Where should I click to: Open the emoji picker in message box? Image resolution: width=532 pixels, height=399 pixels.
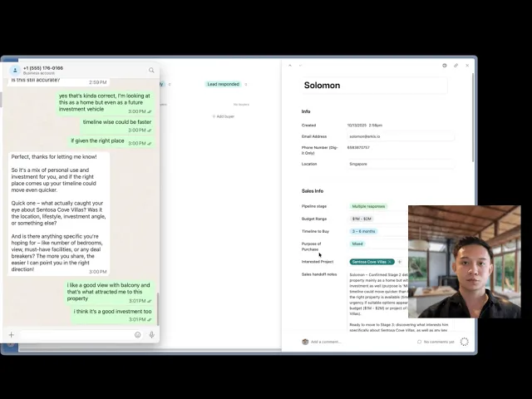point(137,335)
